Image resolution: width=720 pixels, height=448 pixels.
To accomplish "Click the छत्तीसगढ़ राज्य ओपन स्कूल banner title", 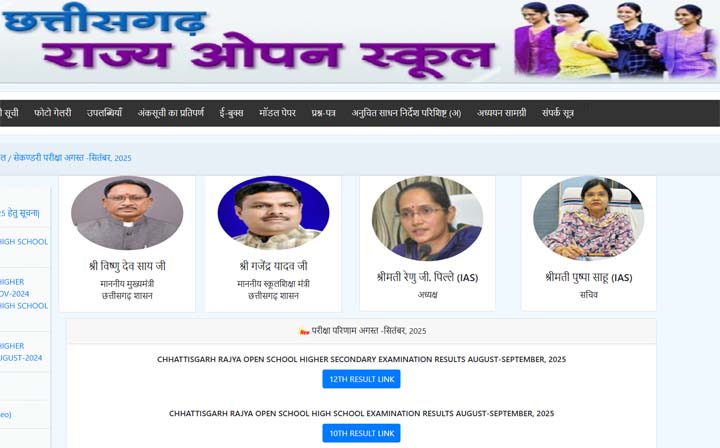I will pos(248,40).
